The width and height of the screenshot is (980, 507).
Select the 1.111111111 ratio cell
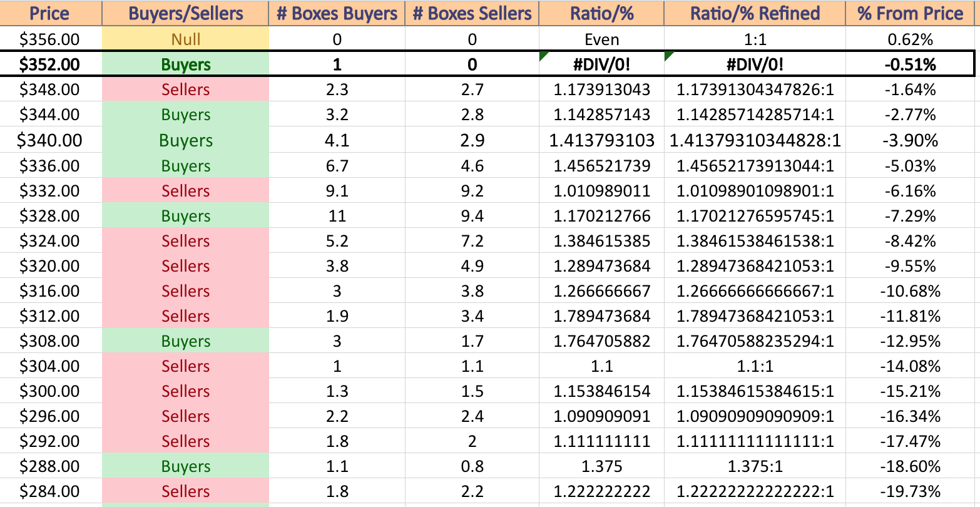(x=601, y=441)
